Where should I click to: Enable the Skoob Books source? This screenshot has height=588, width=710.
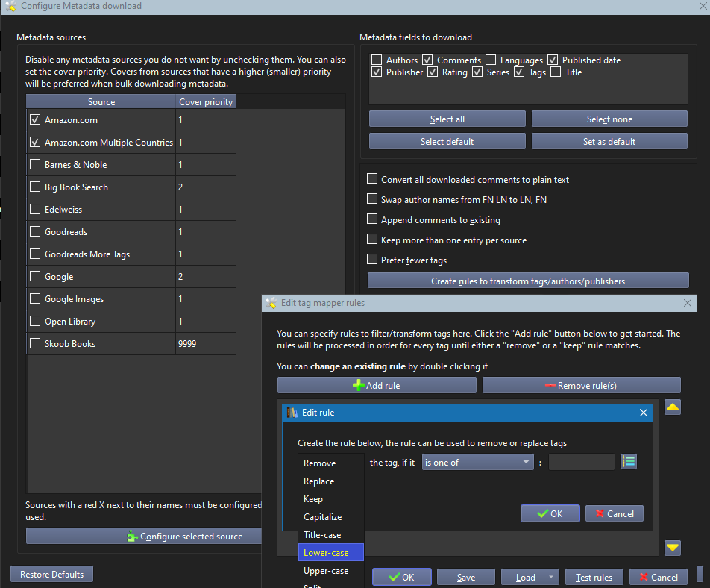(x=35, y=343)
